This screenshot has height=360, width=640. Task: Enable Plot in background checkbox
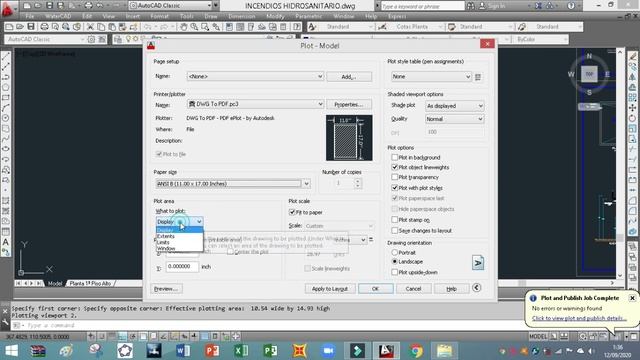pyautogui.click(x=394, y=157)
